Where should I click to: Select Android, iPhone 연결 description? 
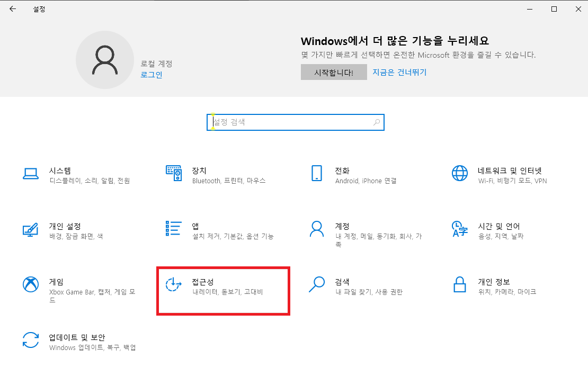pos(366,181)
